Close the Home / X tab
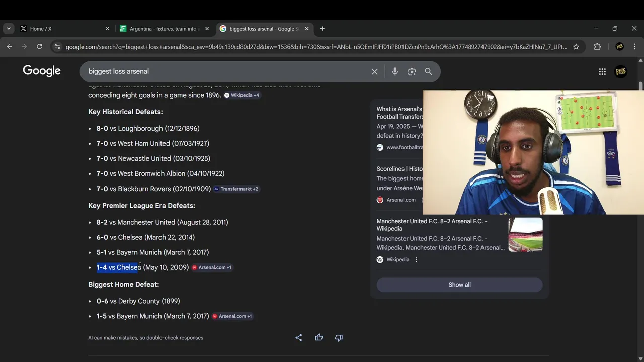Screen dimensions: 644x362 coord(107,29)
